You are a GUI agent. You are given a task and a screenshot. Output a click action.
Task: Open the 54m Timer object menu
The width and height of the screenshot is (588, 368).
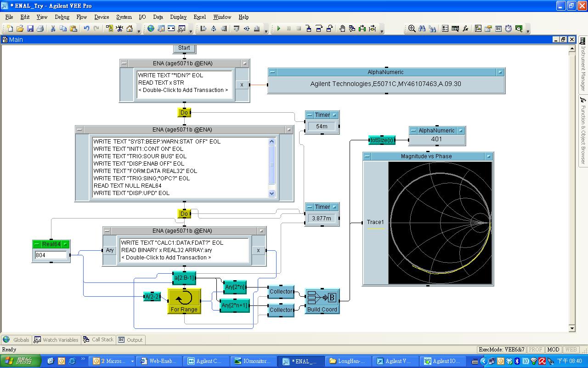(309, 115)
